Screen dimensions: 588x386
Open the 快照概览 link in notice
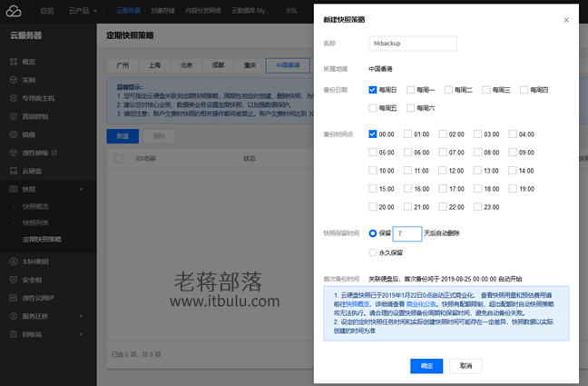click(x=358, y=304)
